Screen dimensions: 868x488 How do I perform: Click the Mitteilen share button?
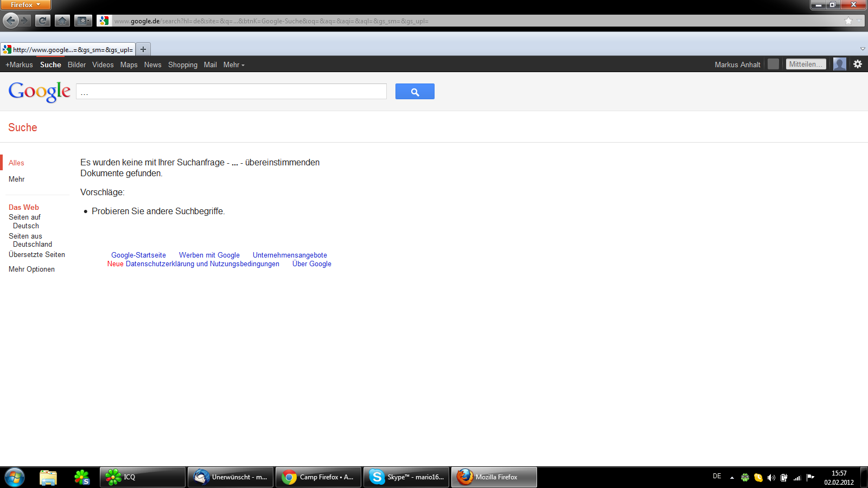point(806,64)
